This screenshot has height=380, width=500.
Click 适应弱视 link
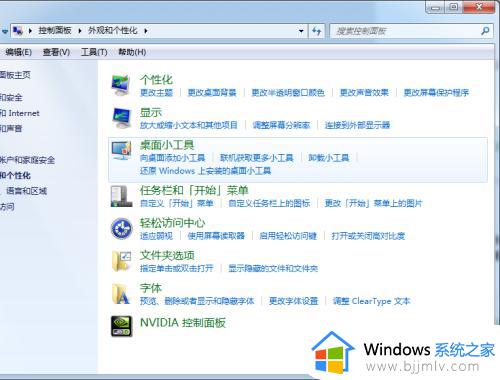pos(156,236)
